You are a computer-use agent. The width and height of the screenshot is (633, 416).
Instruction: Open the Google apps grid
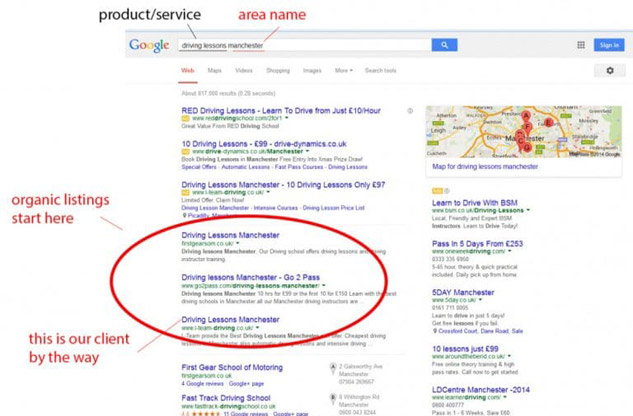pyautogui.click(x=581, y=45)
